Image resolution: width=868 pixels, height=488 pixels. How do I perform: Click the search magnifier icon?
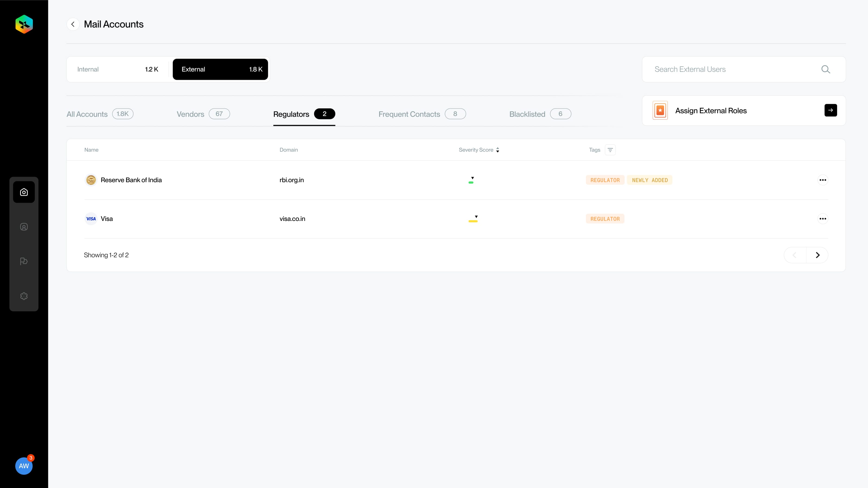pos(825,69)
